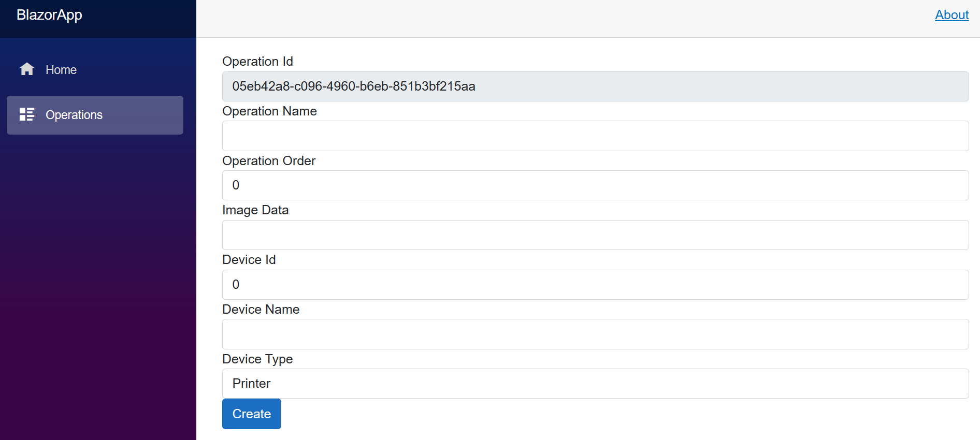Click the "Image Data" field label
Screen dimensions: 980x440
click(x=255, y=210)
